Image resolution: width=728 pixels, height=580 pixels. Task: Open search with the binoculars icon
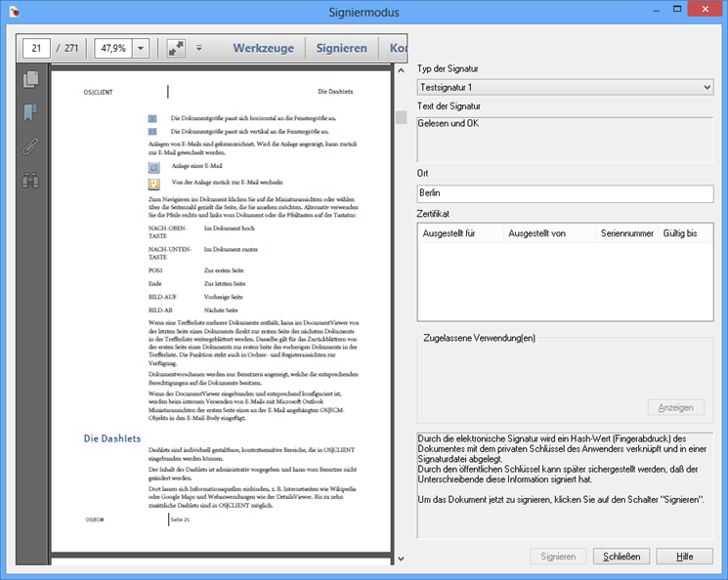[x=30, y=180]
